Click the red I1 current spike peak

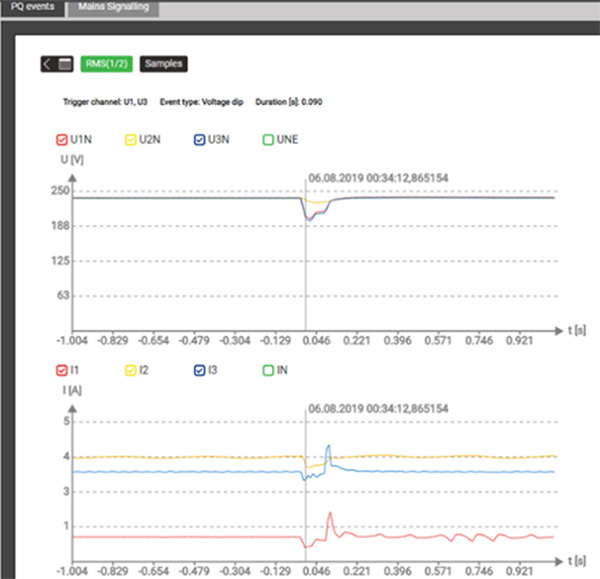[x=329, y=513]
